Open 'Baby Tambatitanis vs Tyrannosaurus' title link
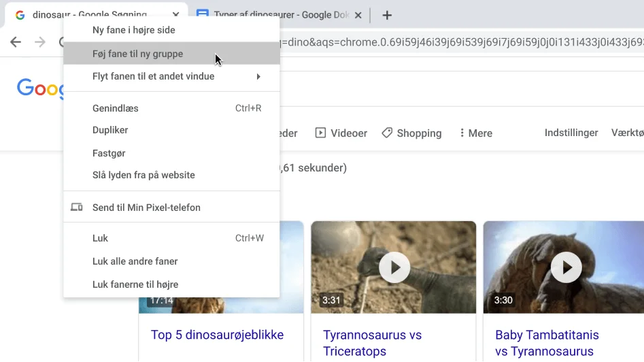The height and width of the screenshot is (362, 644). tap(547, 343)
